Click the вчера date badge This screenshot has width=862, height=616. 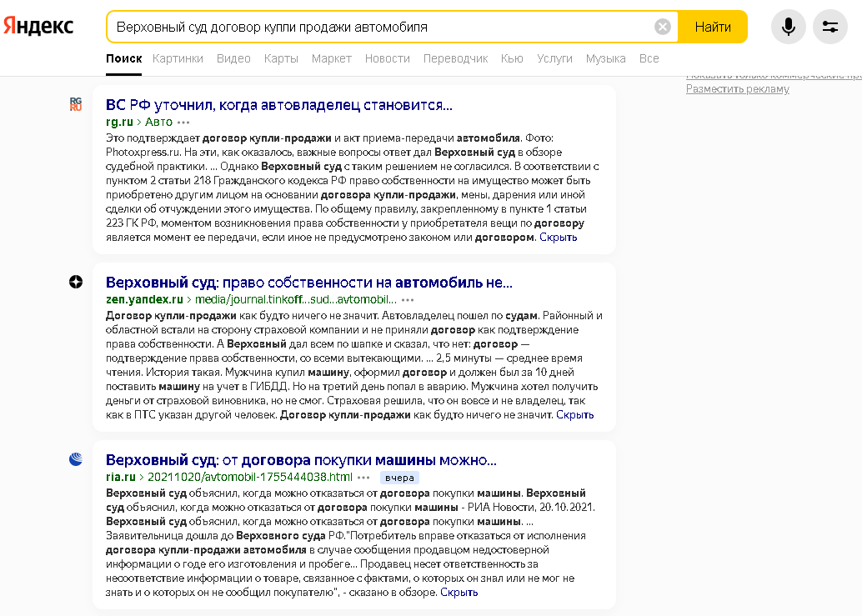(x=399, y=478)
